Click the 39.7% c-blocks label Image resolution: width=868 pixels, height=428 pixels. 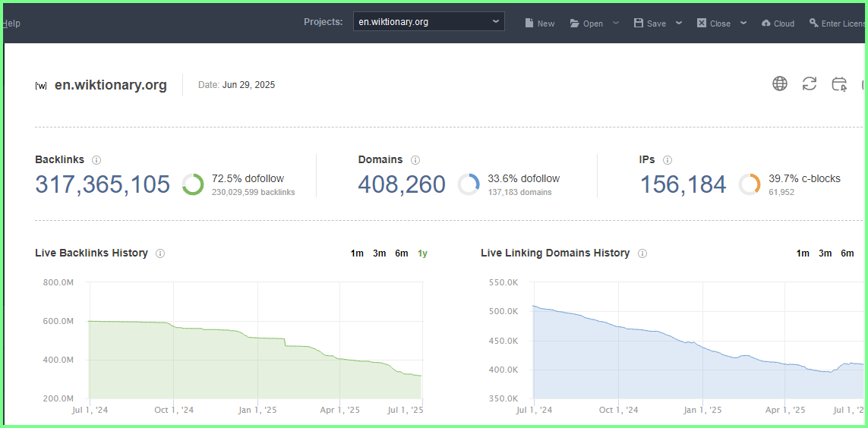click(804, 178)
